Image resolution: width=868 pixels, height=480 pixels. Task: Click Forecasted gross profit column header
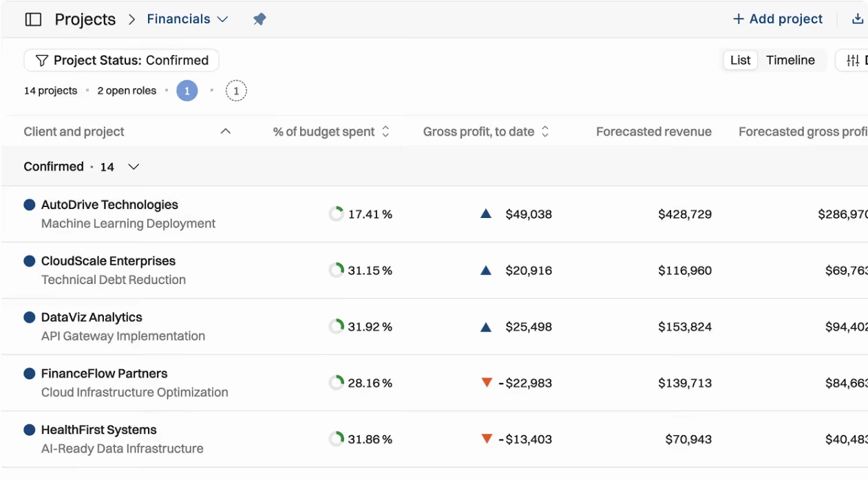coord(803,132)
